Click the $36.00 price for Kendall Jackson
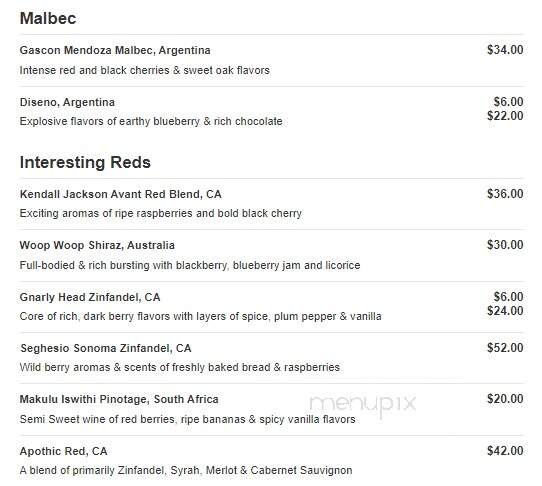This screenshot has height=486, width=542. coord(505,194)
